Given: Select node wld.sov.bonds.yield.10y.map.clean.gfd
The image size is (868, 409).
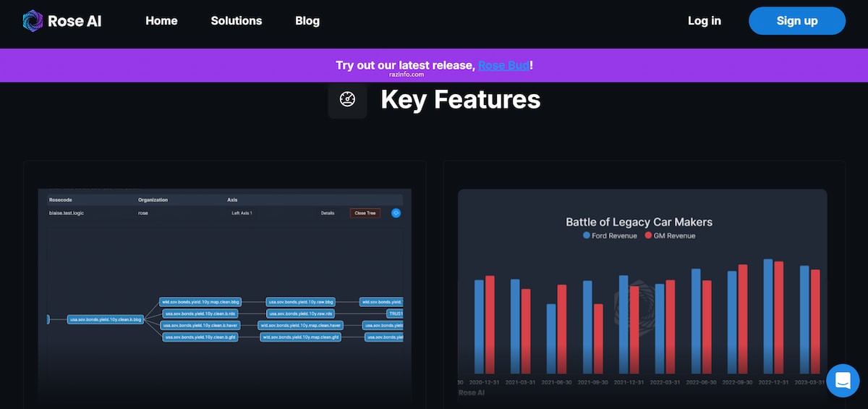Looking at the screenshot, I should coord(301,337).
